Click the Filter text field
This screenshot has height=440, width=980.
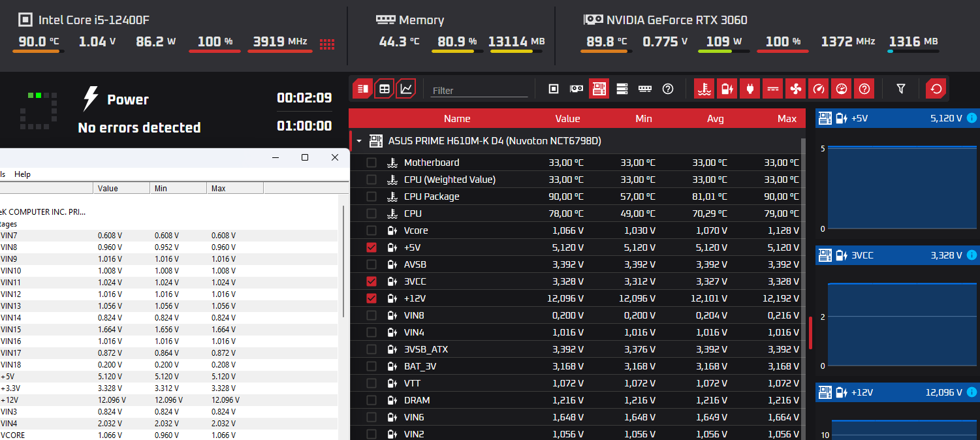pyautogui.click(x=479, y=91)
